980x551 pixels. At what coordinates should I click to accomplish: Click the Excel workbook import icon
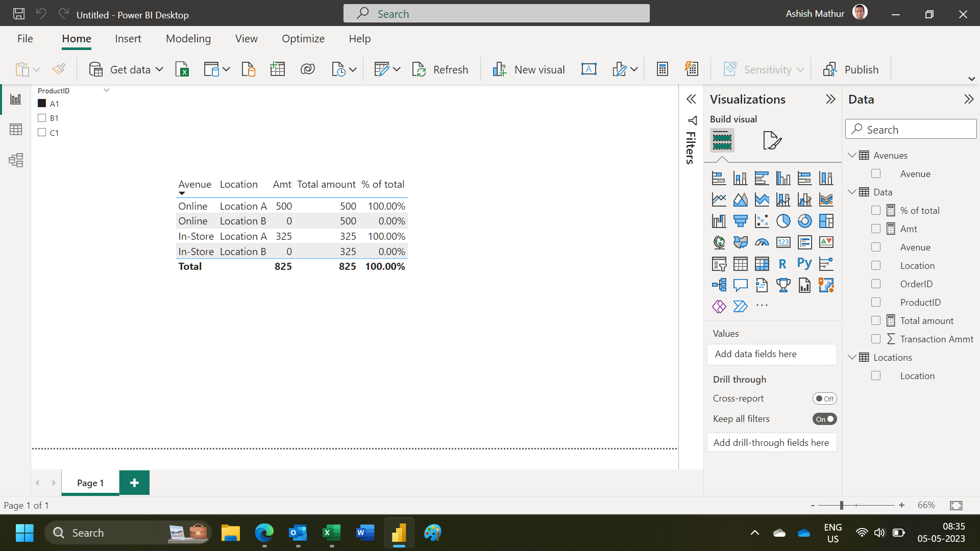click(182, 69)
